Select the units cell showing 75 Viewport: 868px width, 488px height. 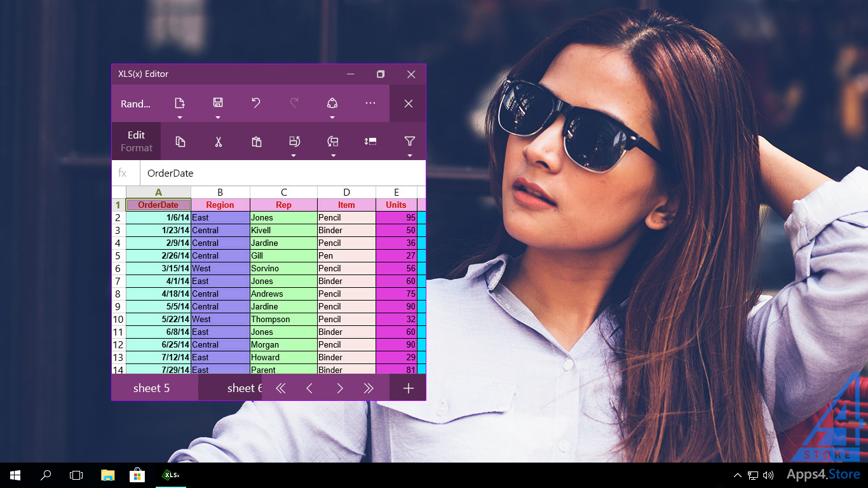pyautogui.click(x=396, y=294)
